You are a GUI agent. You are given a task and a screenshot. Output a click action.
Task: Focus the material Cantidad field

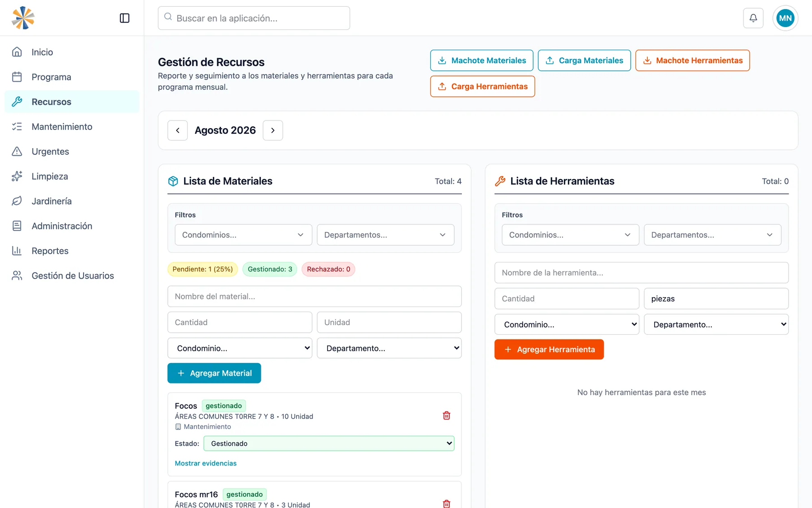coord(240,322)
